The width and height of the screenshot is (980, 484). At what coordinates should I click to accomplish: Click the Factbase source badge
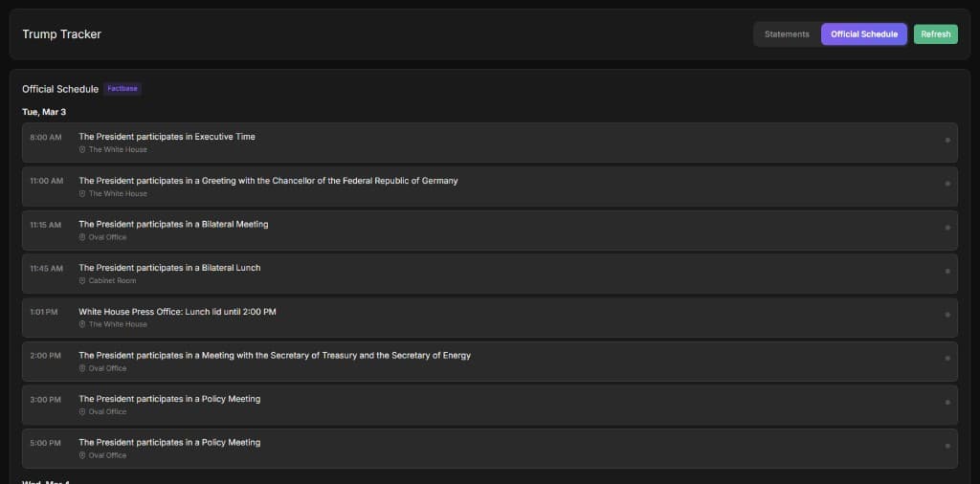point(122,89)
